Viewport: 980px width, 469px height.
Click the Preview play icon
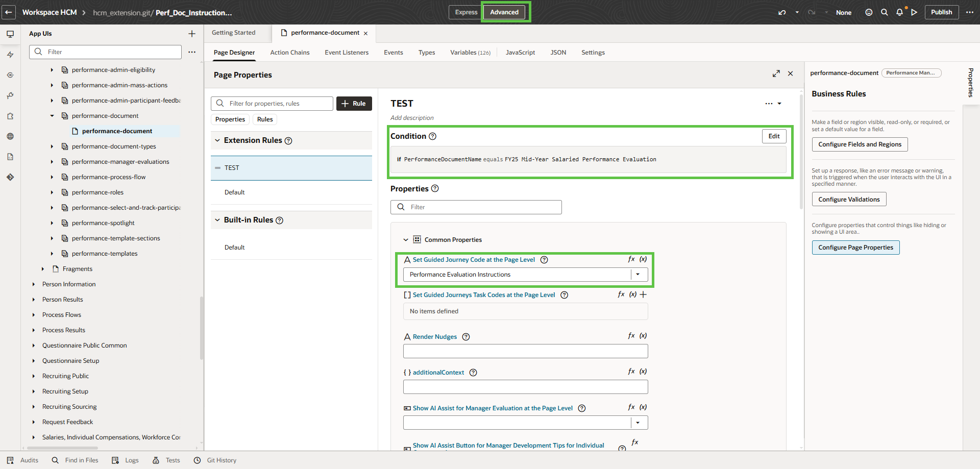(x=914, y=12)
